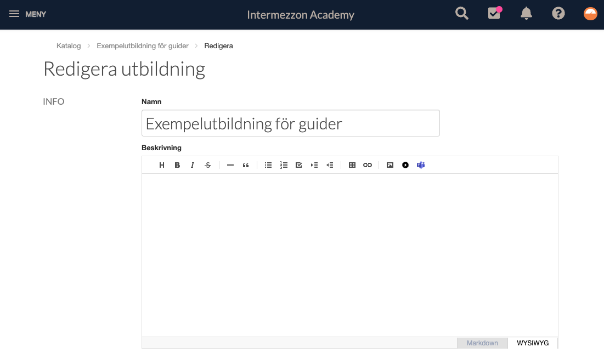Increase indent of list item

pyautogui.click(x=314, y=165)
